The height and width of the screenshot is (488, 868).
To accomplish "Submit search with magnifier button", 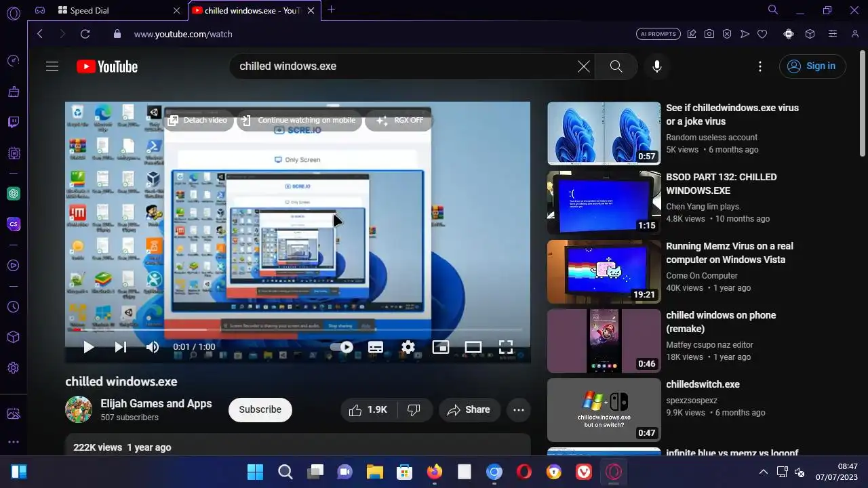I will click(616, 66).
